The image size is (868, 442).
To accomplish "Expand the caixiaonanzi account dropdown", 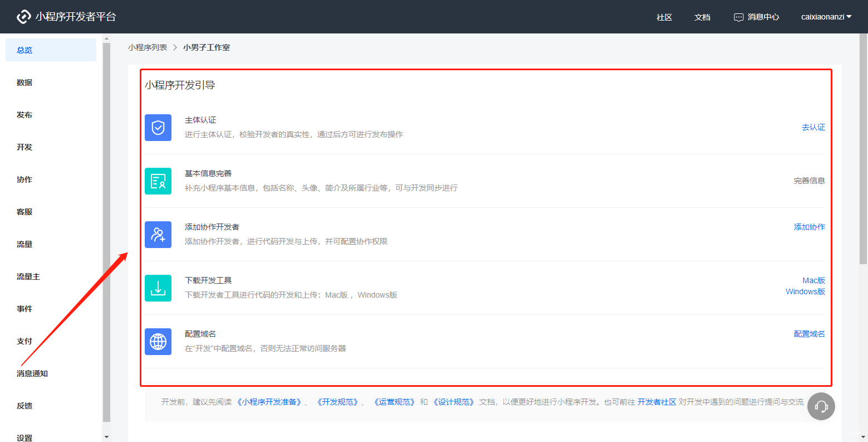I will click(826, 17).
